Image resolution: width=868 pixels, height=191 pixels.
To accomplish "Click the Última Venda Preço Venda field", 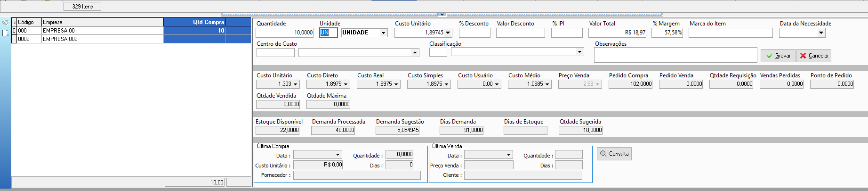I will pyautogui.click(x=489, y=165).
